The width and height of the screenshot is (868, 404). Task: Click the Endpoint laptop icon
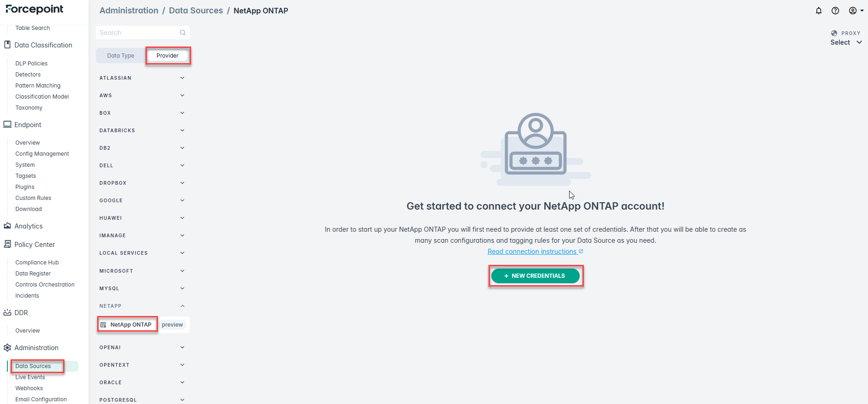click(7, 124)
